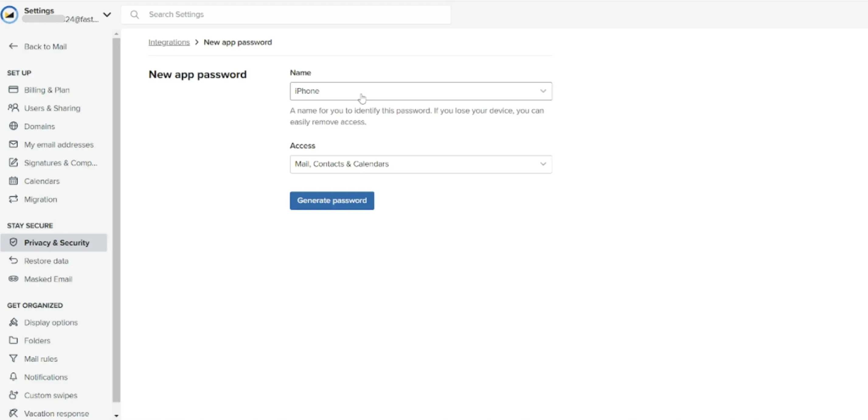Focus the Search Settings field
Image resolution: width=868 pixels, height=420 pixels.
click(x=286, y=15)
